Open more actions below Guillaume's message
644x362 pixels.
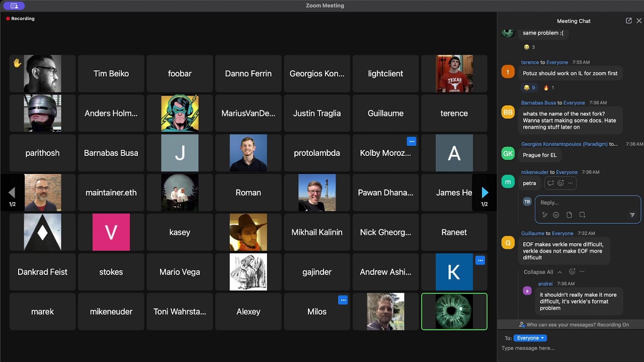click(x=582, y=271)
